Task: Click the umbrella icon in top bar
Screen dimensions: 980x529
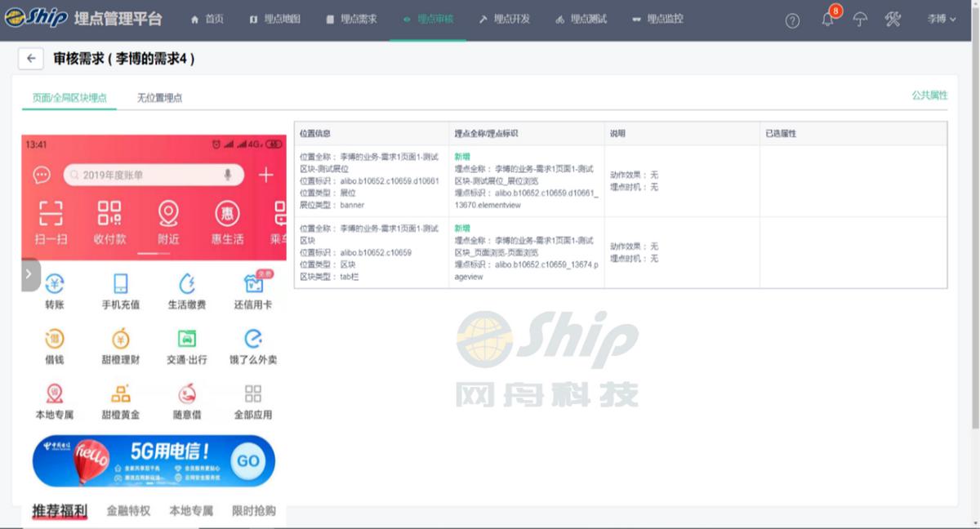Action: 859,18
